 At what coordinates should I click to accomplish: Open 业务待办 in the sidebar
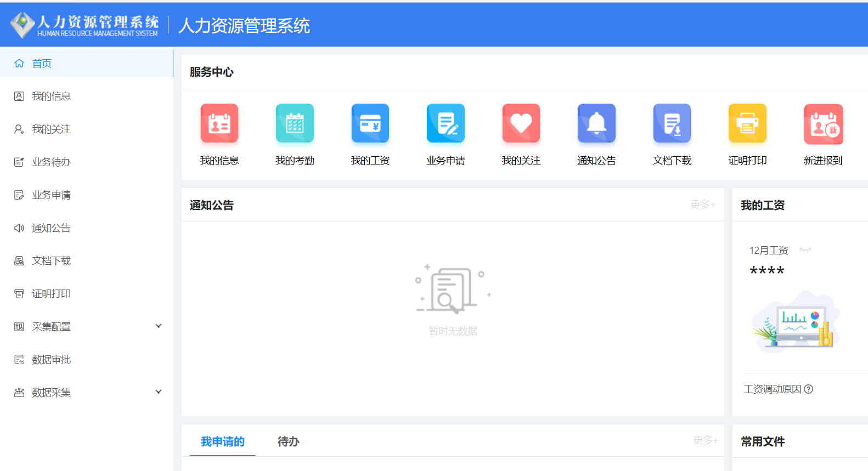coord(51,162)
